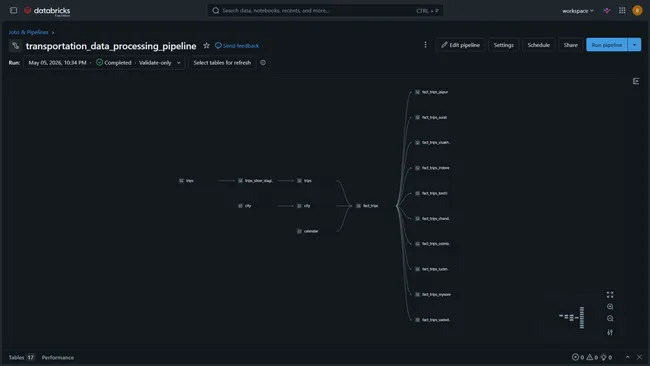Expand the bottom panel with chevron
Image resolution: width=650 pixels, height=366 pixels.
coord(627,357)
